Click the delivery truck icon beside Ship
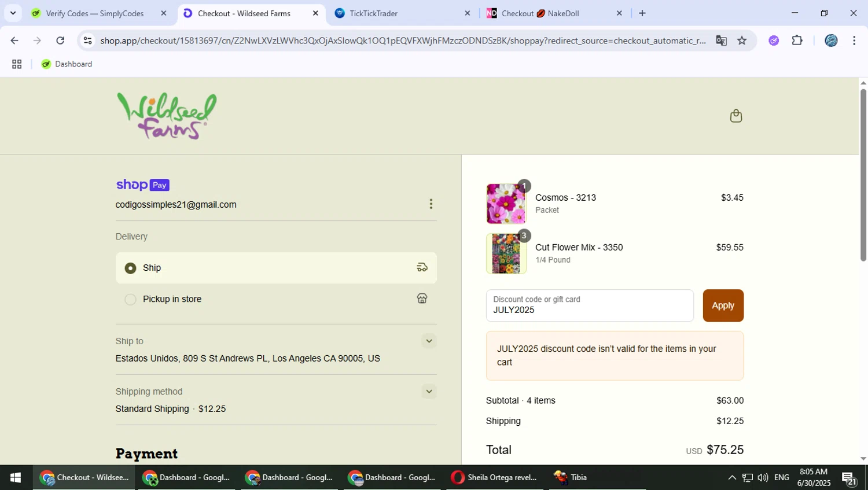The image size is (868, 490). pos(422,267)
